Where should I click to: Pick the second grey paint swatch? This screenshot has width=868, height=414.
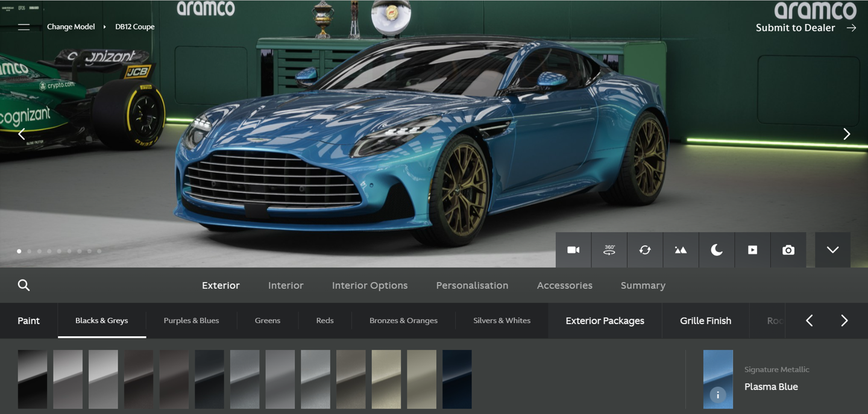click(x=68, y=380)
